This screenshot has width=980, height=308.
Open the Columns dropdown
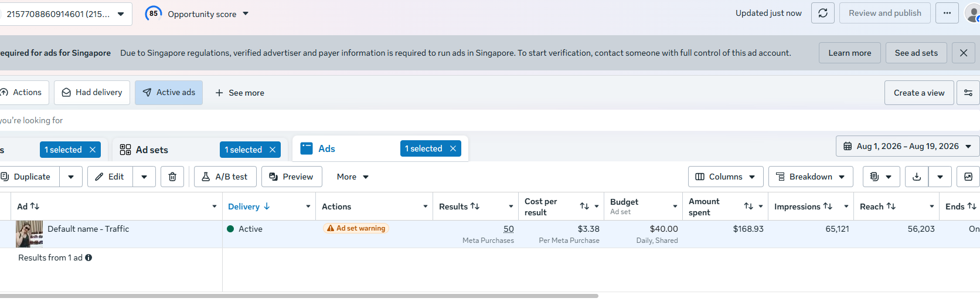(x=726, y=177)
